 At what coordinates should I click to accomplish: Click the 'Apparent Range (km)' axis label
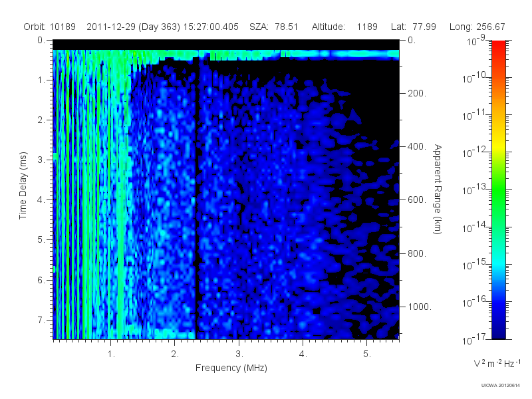click(438, 190)
